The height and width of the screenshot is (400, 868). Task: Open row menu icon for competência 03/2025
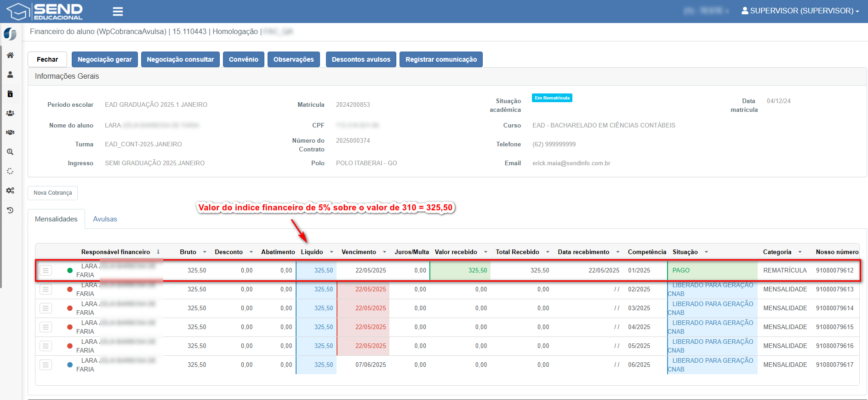coord(46,308)
